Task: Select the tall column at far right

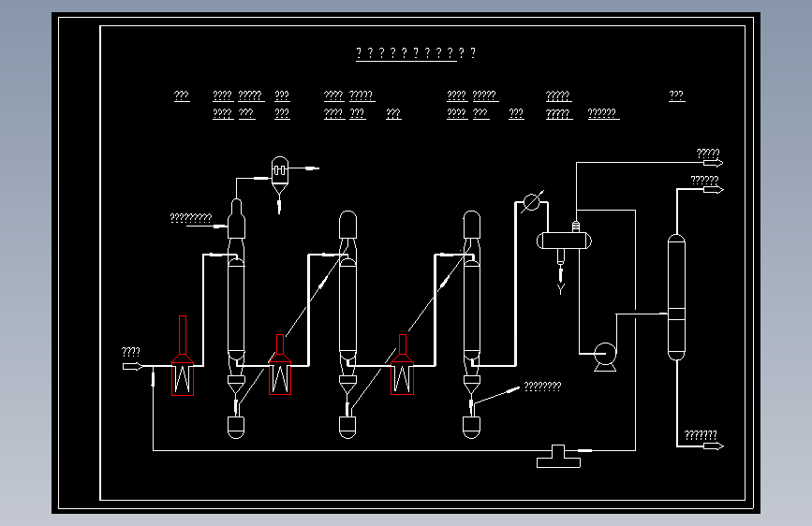Action: pos(676,298)
